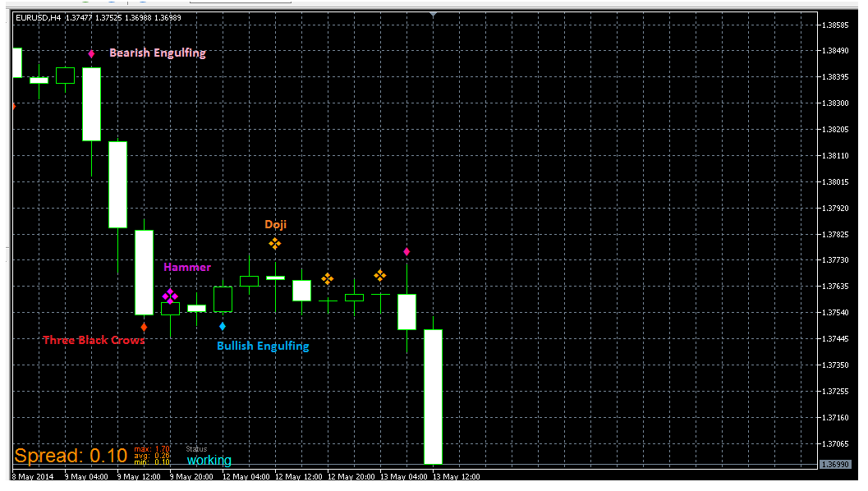Click the 1.38015 price scale label
This screenshot has width=868, height=491.
coord(835,182)
